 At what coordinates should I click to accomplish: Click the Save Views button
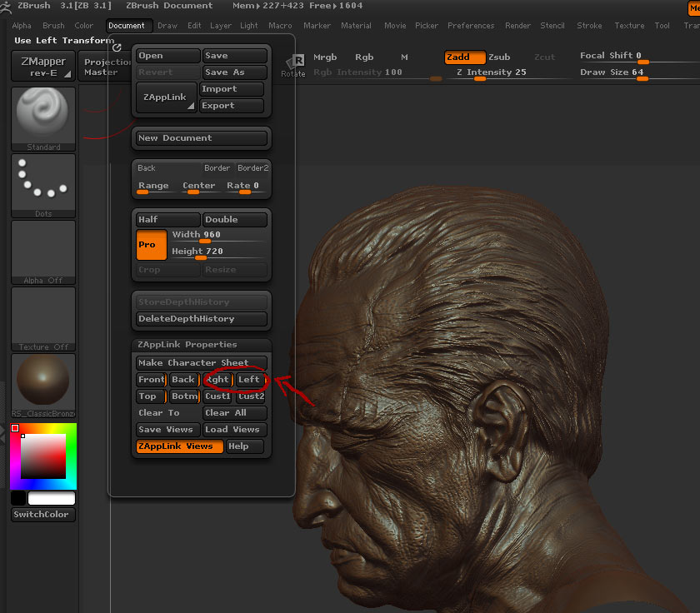pyautogui.click(x=167, y=429)
